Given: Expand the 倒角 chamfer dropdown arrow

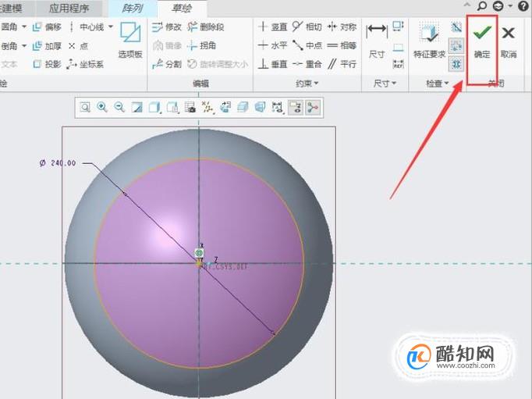Looking at the screenshot, I should pyautogui.click(x=24, y=45).
